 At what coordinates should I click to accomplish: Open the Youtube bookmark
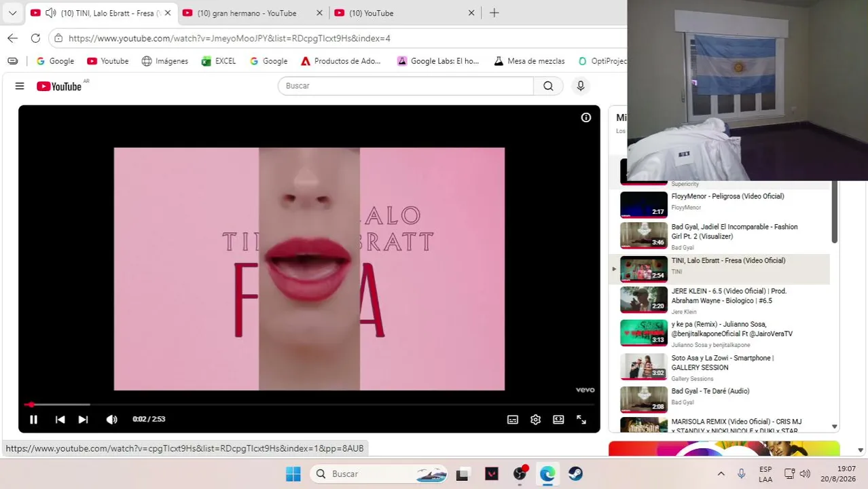(x=108, y=61)
